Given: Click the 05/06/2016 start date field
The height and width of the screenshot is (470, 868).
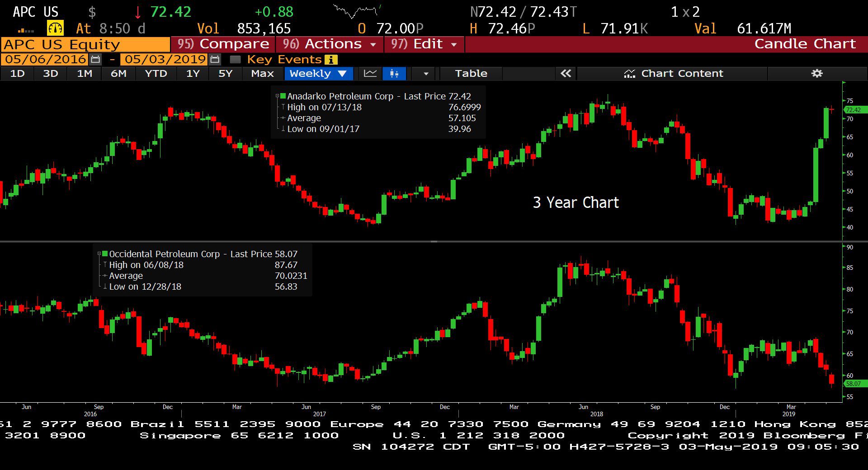Looking at the screenshot, I should [x=45, y=59].
